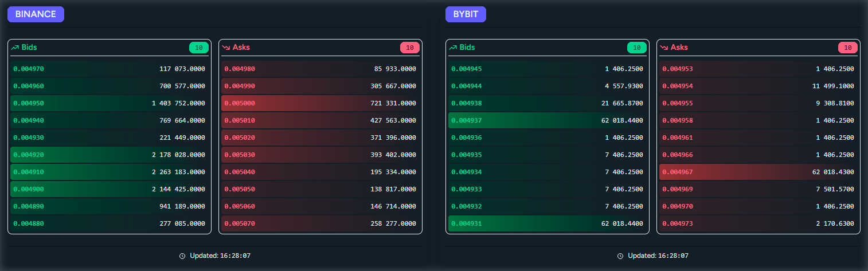Select Binance ask price 0.004980
Viewport: 868px width, 271px height.
[x=240, y=69]
